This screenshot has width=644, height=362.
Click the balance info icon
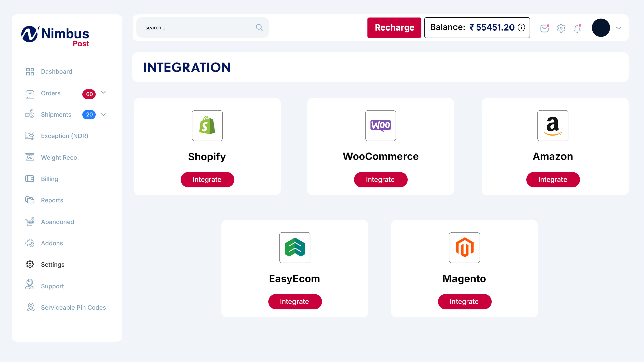tap(521, 27)
